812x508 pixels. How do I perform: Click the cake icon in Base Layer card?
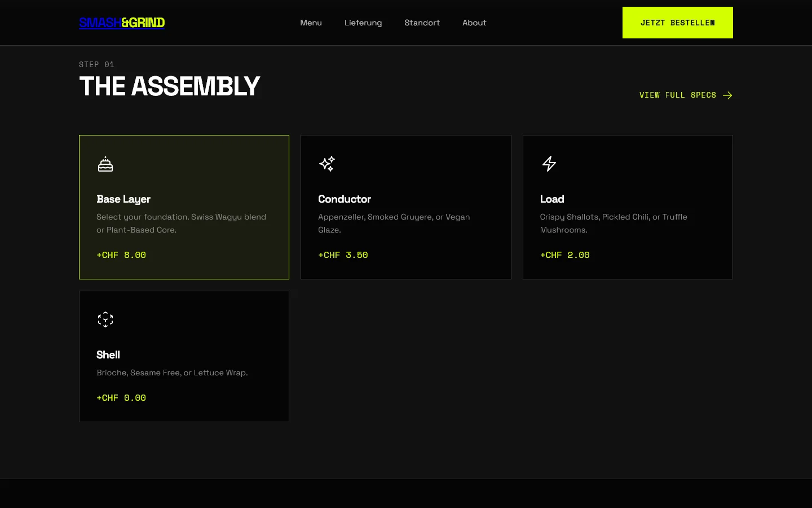click(105, 164)
